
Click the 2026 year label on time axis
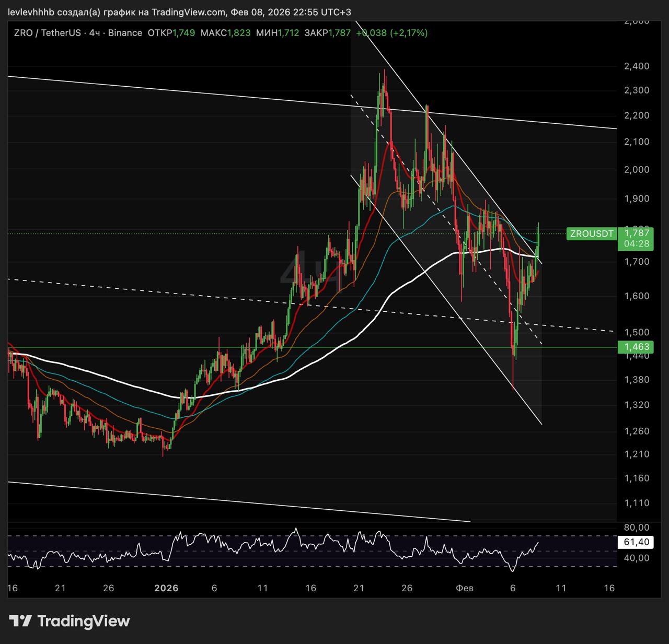pos(167,588)
